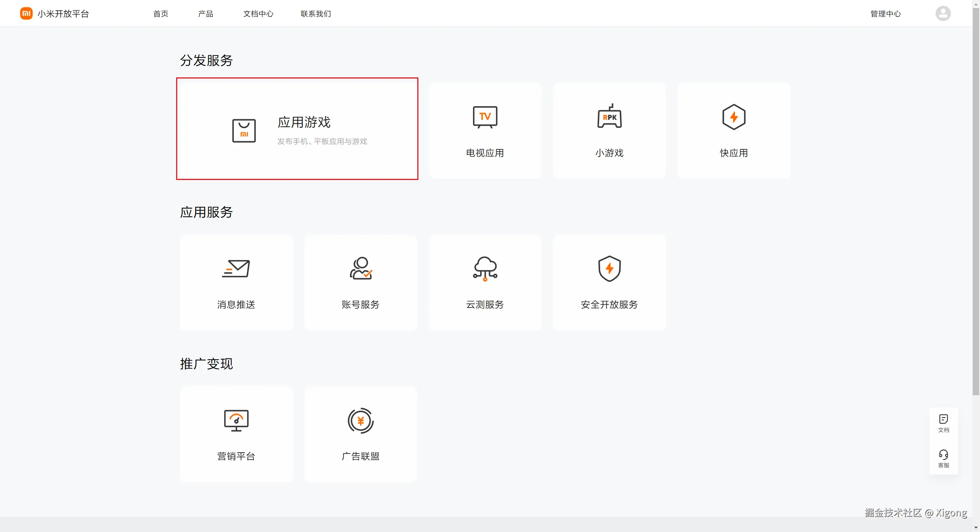980x532 pixels.
Task: Select the 小游戏 RPK gamepad icon
Action: (609, 117)
